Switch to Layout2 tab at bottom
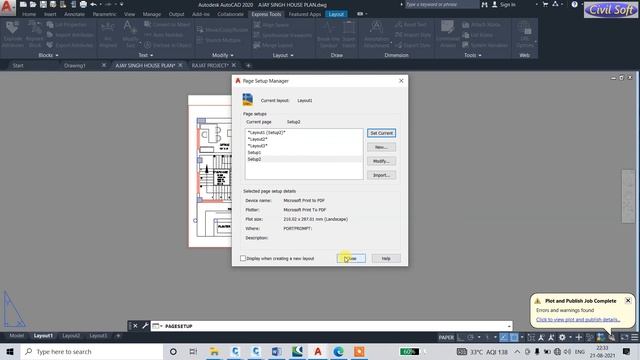The height and width of the screenshot is (360, 640). (x=71, y=336)
